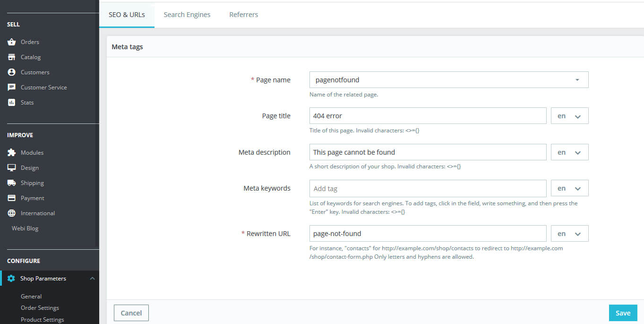Click the Shipping truck icon

(x=12, y=183)
